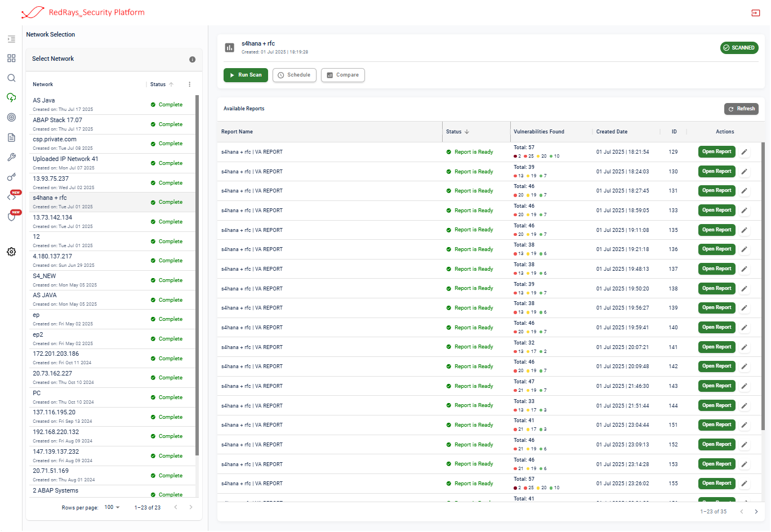Edit report ID 151 with pencil icon
This screenshot has height=532, width=771.
(x=744, y=425)
